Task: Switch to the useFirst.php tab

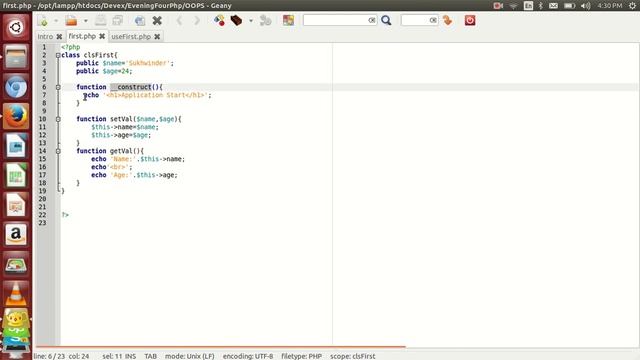Action: pos(131,37)
